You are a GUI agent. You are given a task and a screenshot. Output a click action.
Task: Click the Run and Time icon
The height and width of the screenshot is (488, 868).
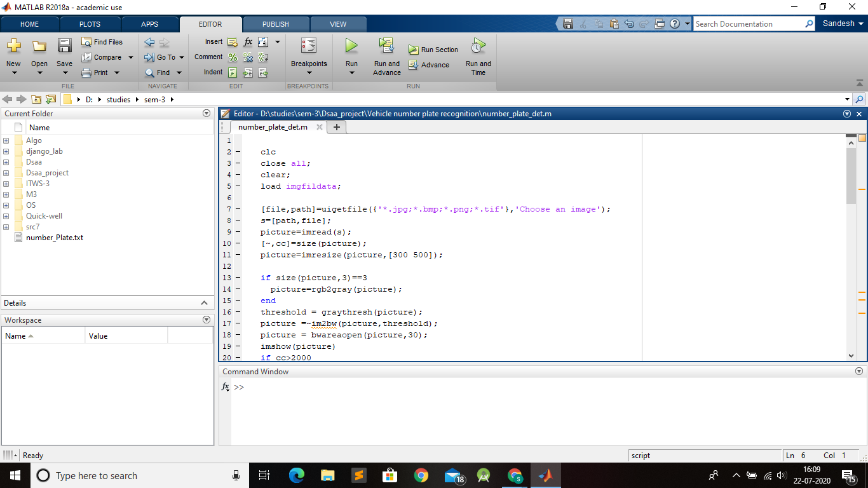click(478, 46)
